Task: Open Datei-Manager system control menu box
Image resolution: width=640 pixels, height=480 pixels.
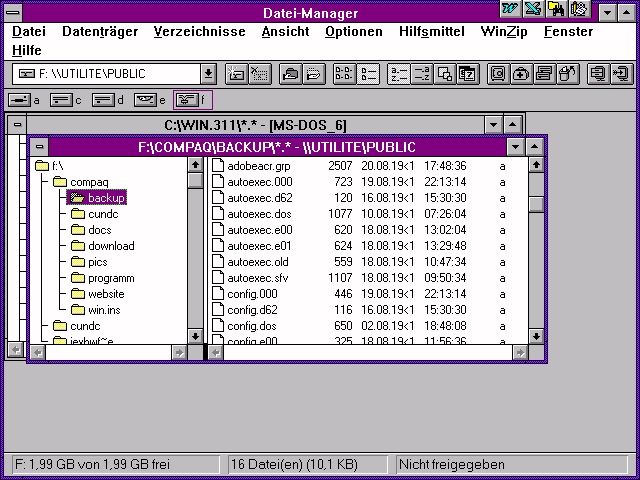Action: click(x=13, y=13)
